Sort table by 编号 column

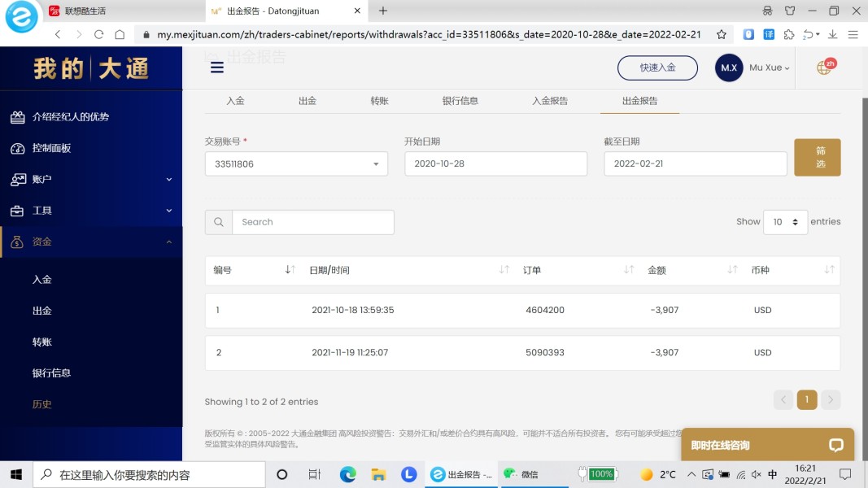[290, 270]
